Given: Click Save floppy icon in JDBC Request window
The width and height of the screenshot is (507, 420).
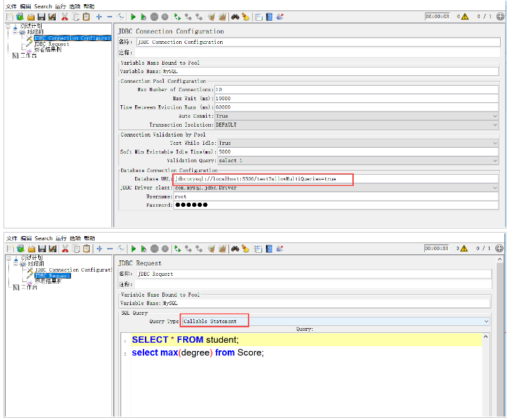Looking at the screenshot, I should [42, 249].
